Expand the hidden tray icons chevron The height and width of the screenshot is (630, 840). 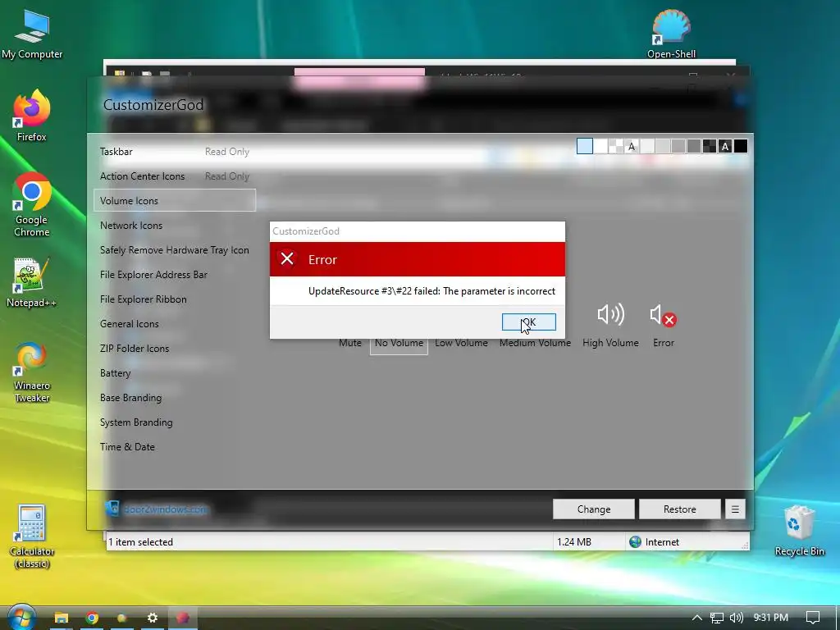tap(697, 618)
